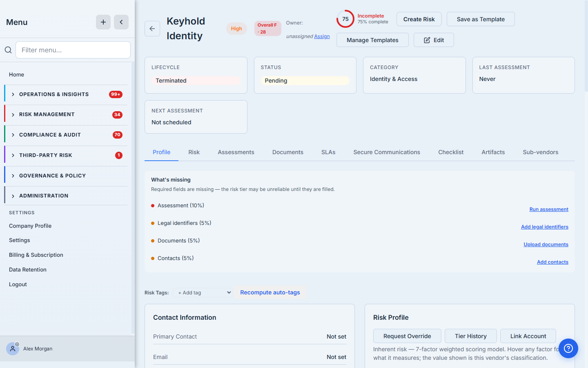Click the High risk badge
This screenshot has width=588, height=368.
click(x=236, y=29)
